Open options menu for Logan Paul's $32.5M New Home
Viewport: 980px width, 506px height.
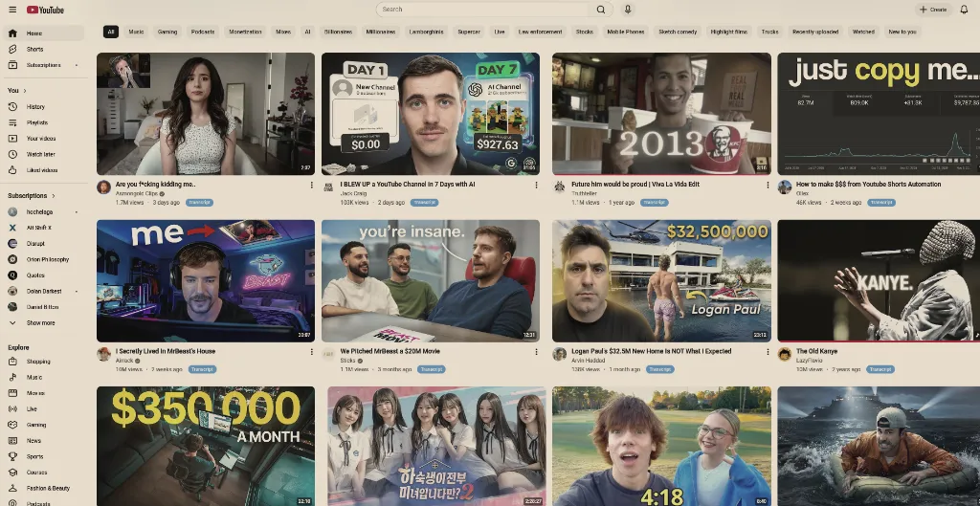point(768,352)
